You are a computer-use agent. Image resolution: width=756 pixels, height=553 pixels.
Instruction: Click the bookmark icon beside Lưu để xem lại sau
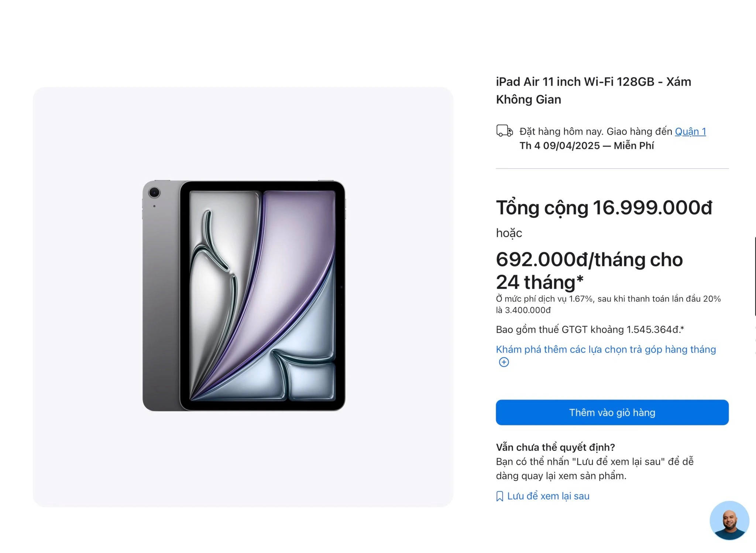point(500,496)
